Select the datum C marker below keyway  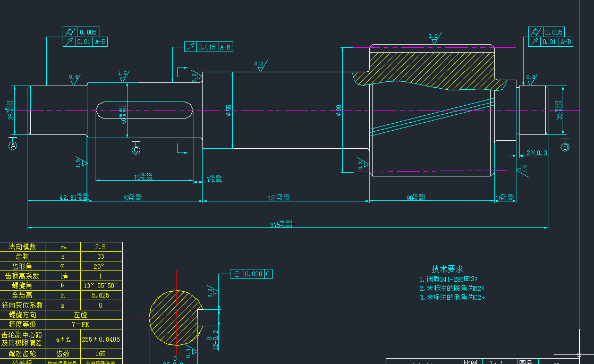(x=136, y=150)
